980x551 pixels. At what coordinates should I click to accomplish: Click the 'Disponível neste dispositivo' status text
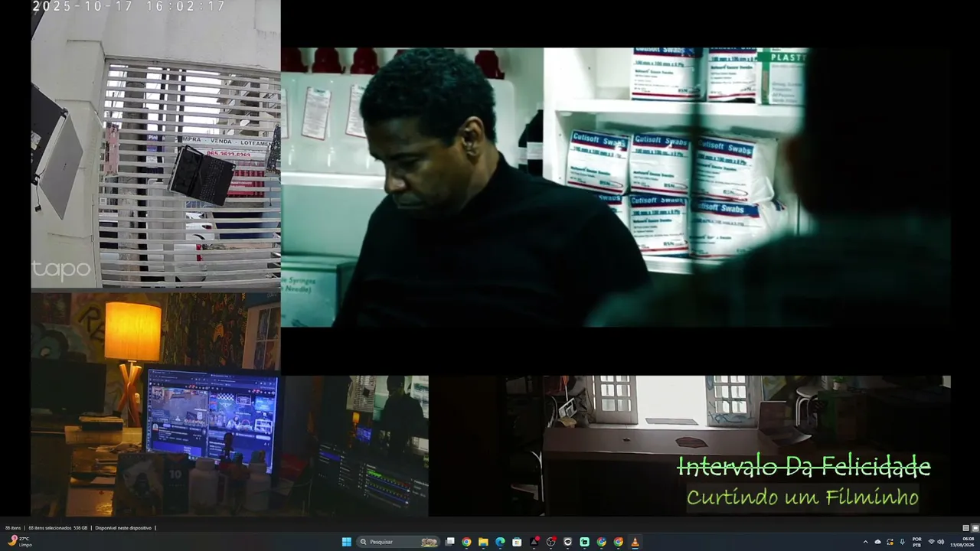123,528
